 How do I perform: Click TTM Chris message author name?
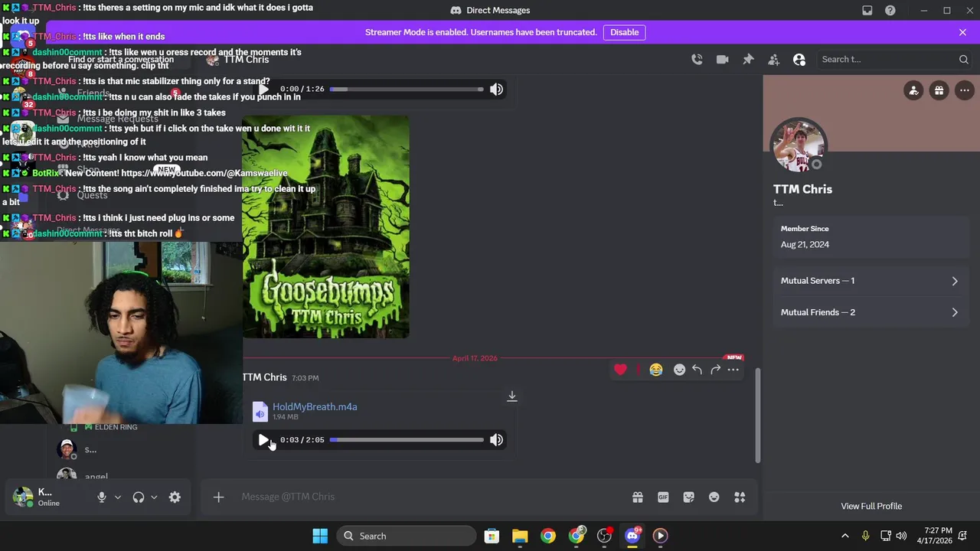264,377
